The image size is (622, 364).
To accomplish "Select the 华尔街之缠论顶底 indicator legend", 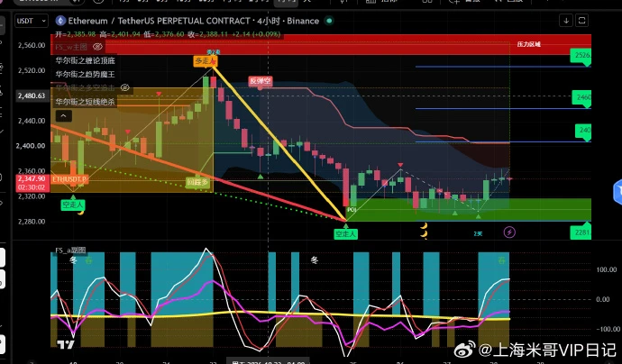I will click(x=85, y=60).
